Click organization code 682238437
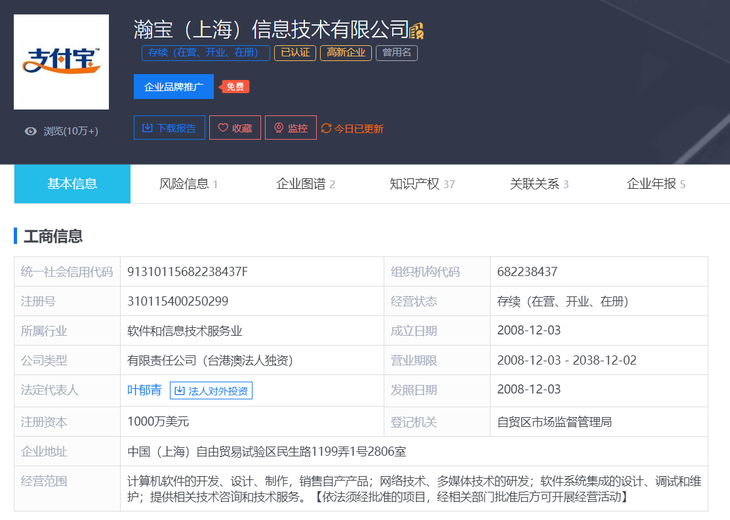Image resolution: width=730 pixels, height=520 pixels. pyautogui.click(x=527, y=271)
